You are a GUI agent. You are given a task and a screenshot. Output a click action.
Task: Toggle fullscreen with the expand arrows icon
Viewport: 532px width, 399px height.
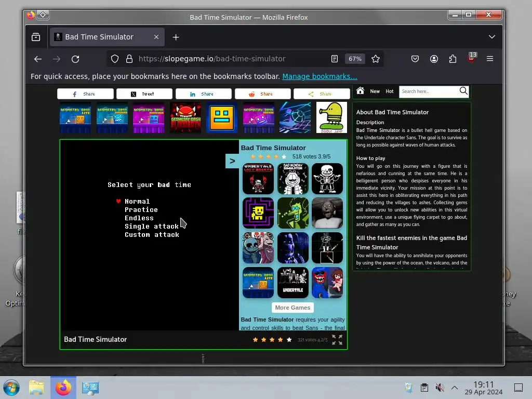coord(337,340)
